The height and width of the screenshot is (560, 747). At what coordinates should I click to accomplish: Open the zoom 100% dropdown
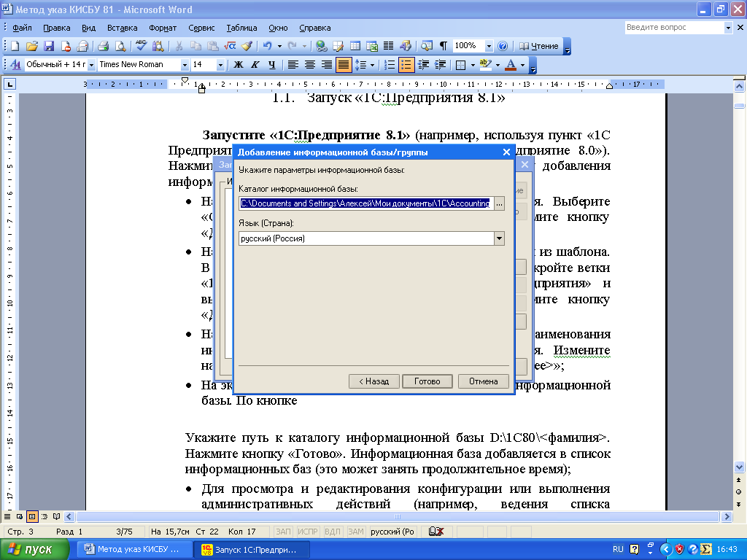point(489,46)
